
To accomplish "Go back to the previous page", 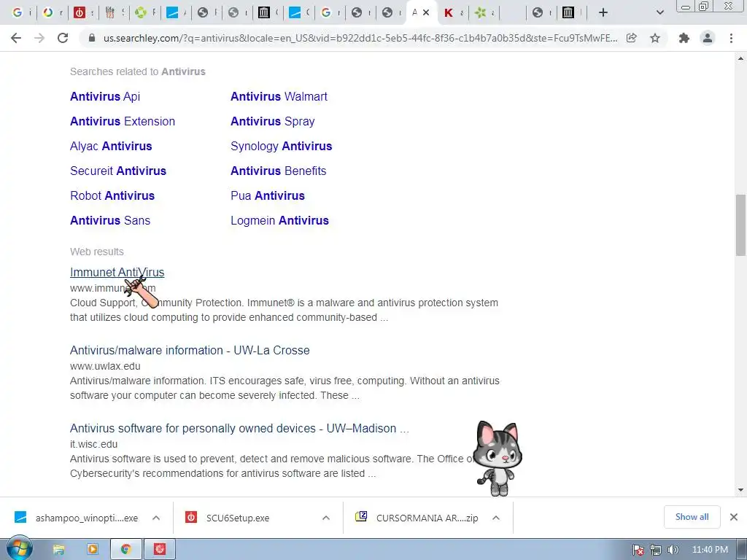I will pos(16,38).
